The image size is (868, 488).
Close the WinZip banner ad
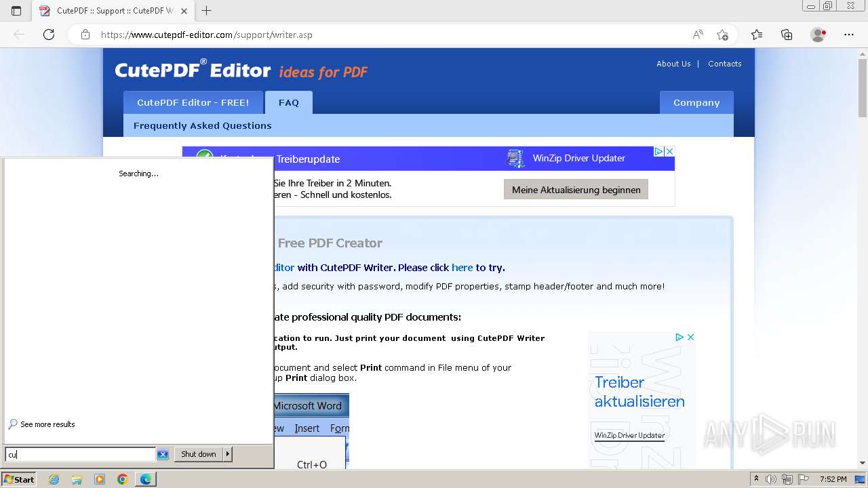[x=669, y=152]
